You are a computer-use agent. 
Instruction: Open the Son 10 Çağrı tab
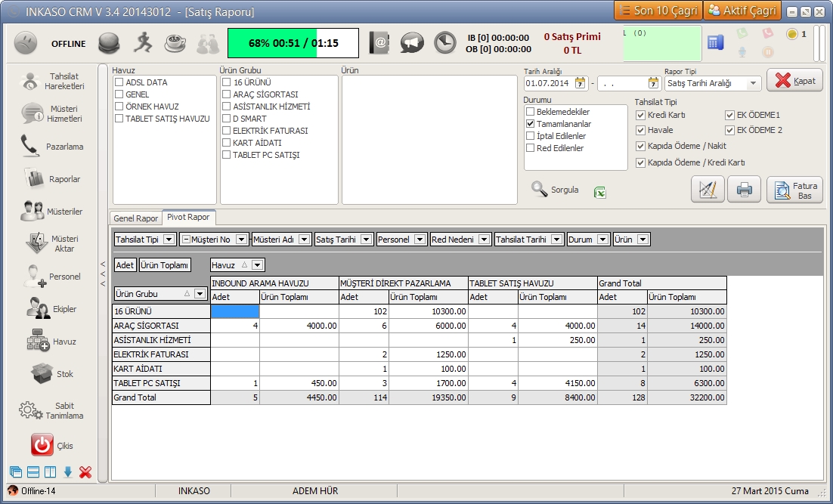658,11
